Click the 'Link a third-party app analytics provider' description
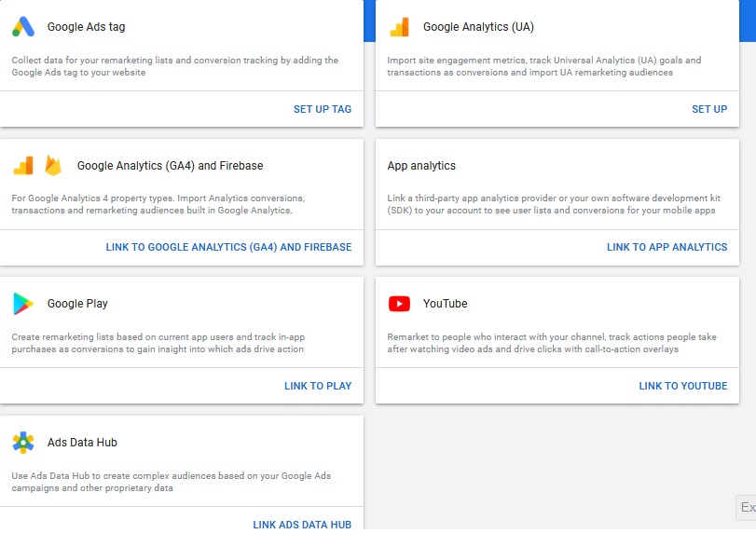This screenshot has height=547, width=756. (x=554, y=204)
